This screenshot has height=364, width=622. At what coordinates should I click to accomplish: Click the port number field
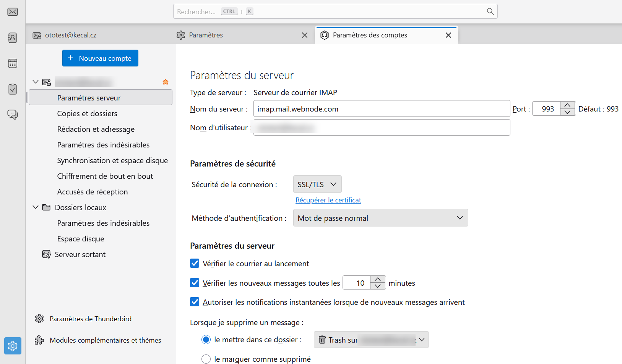[x=546, y=108]
